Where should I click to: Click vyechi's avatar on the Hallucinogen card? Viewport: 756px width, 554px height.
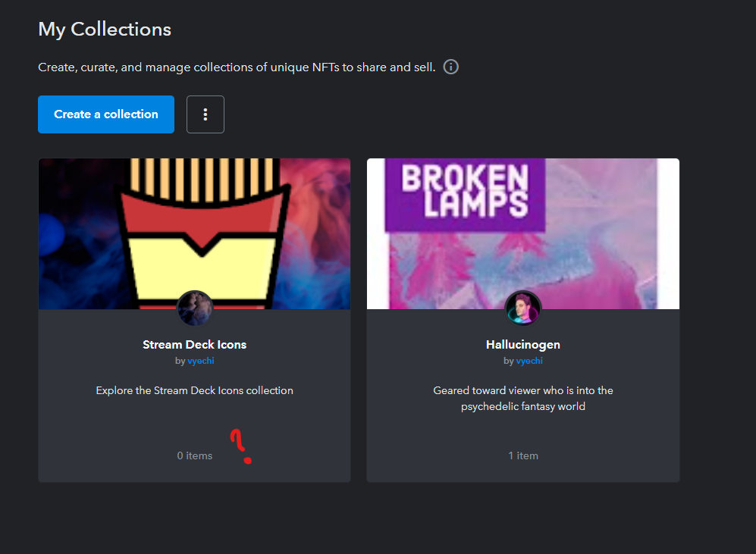(523, 308)
